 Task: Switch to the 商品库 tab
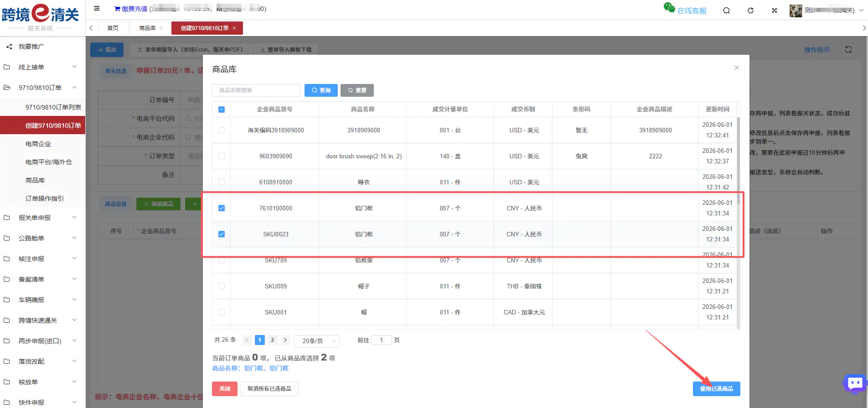pyautogui.click(x=147, y=28)
